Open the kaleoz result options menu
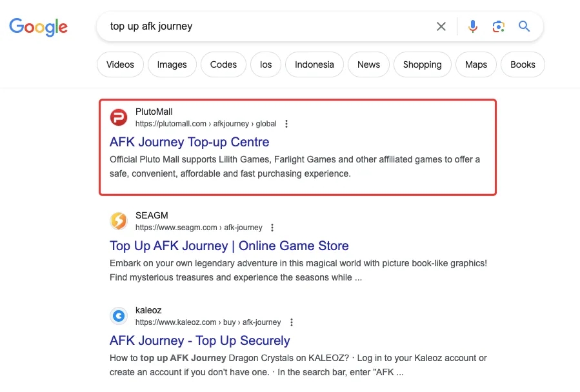The image size is (580, 392). click(x=291, y=322)
